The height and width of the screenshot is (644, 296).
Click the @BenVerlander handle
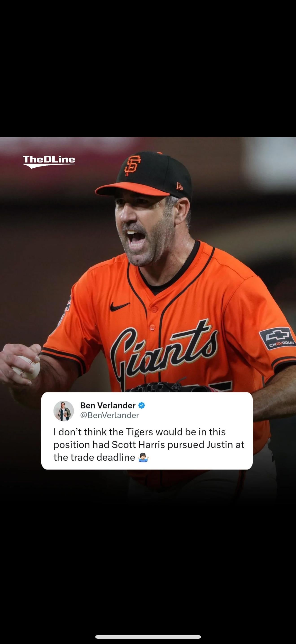(109, 415)
